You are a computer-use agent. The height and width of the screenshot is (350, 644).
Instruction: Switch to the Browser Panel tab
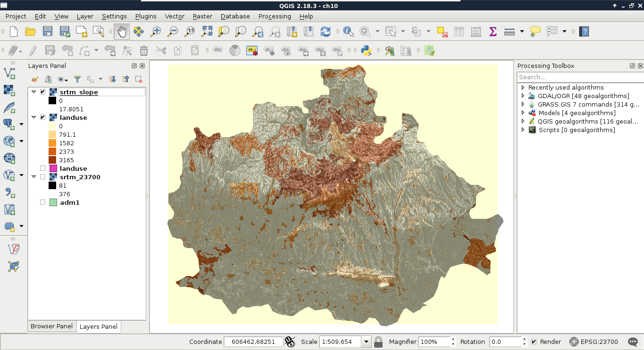(51, 326)
